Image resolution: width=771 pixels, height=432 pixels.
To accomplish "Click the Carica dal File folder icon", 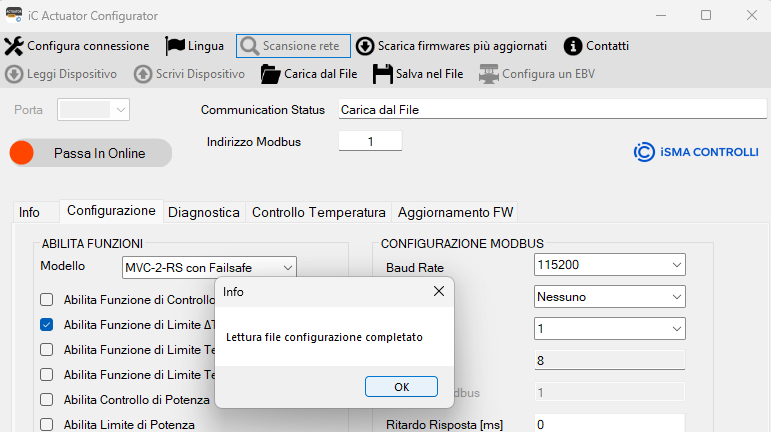I will click(270, 74).
